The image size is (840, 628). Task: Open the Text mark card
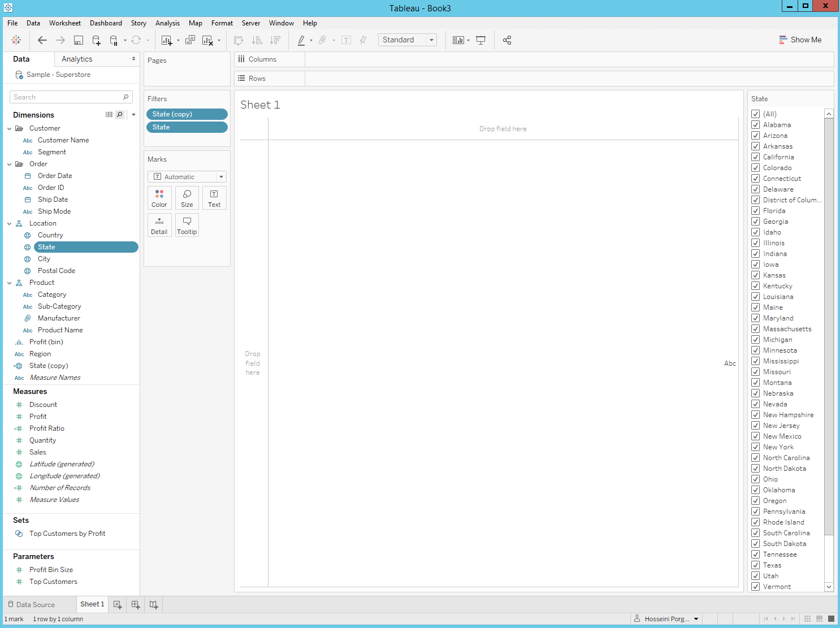coord(214,198)
